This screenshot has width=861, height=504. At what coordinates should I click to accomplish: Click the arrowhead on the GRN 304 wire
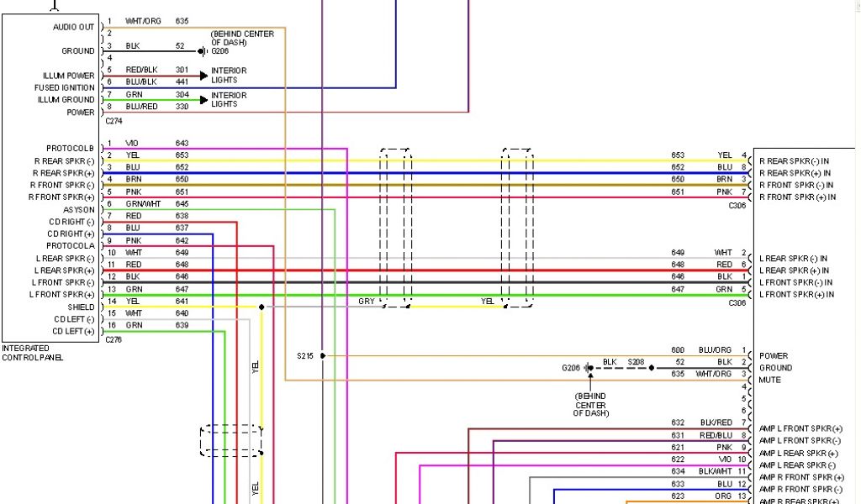tap(203, 100)
